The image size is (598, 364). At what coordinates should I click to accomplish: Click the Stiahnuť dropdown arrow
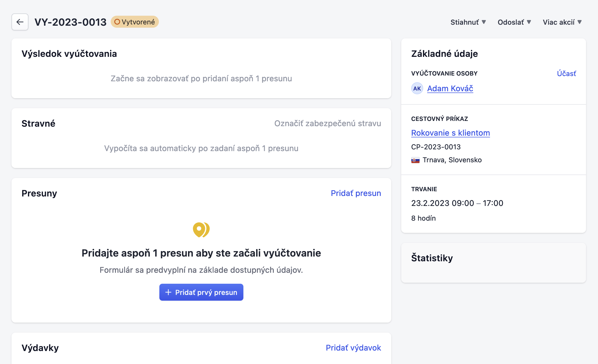pyautogui.click(x=484, y=22)
